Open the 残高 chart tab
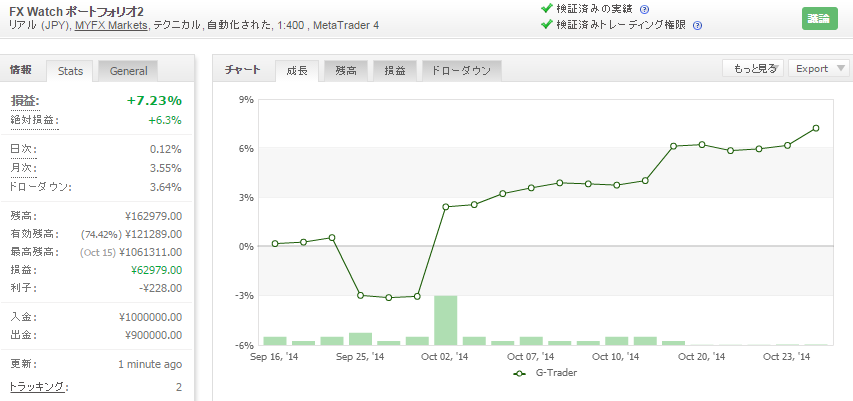This screenshot has width=853, height=401. 347,70
